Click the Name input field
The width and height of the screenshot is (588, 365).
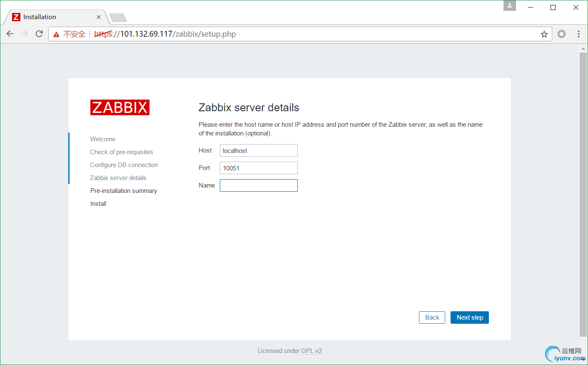(259, 185)
